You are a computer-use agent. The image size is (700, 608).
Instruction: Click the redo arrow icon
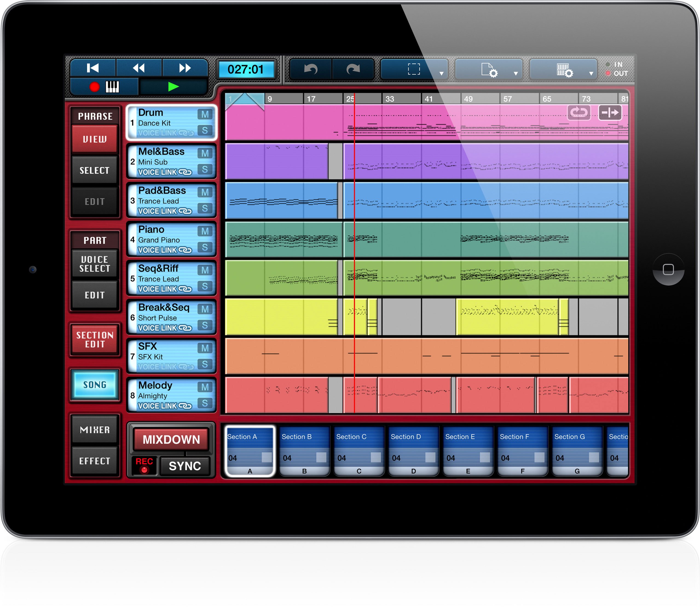coord(353,69)
